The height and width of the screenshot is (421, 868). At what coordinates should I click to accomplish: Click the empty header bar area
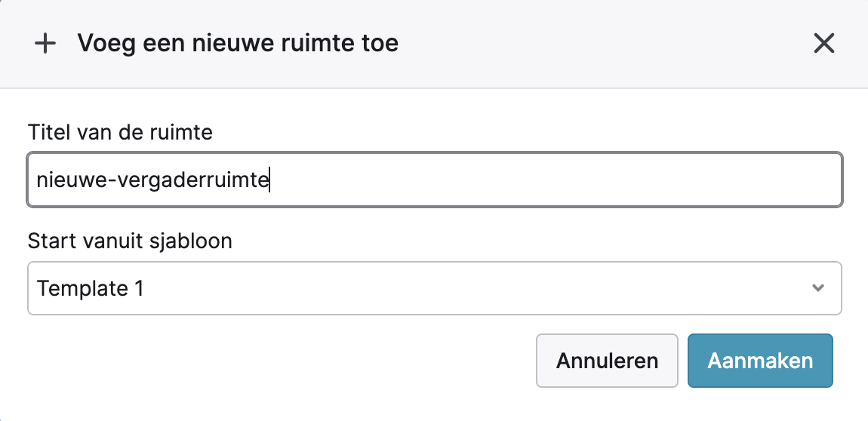(x=604, y=44)
